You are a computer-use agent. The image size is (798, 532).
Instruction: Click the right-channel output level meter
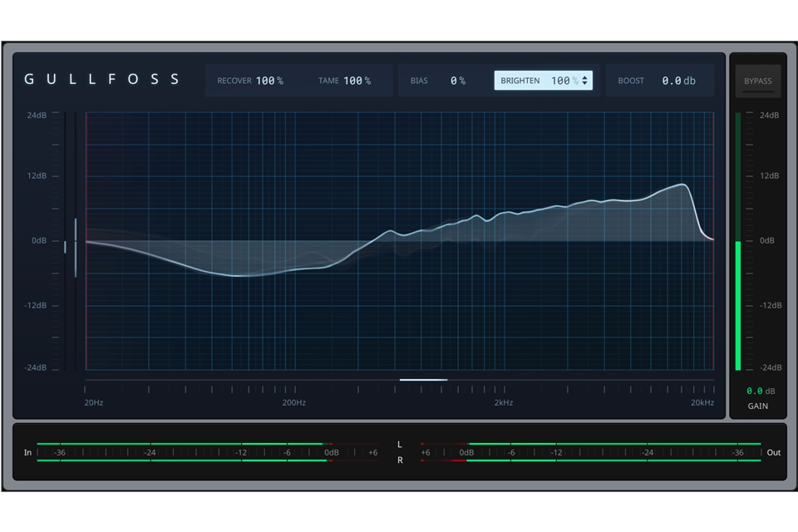tap(613, 460)
